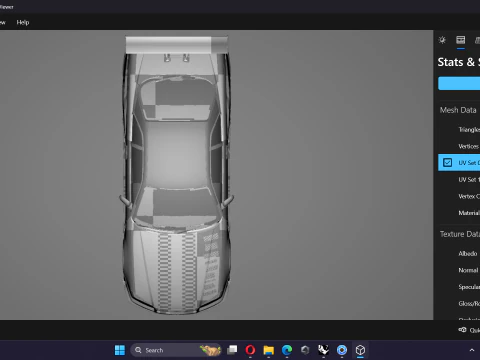
Task: Select the Materials mesh data row
Action: [x=459, y=213]
